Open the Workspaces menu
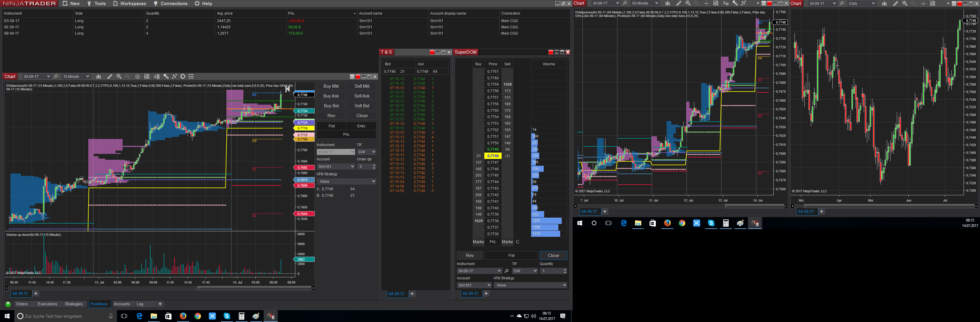The height and width of the screenshot is (322, 980). (129, 3)
